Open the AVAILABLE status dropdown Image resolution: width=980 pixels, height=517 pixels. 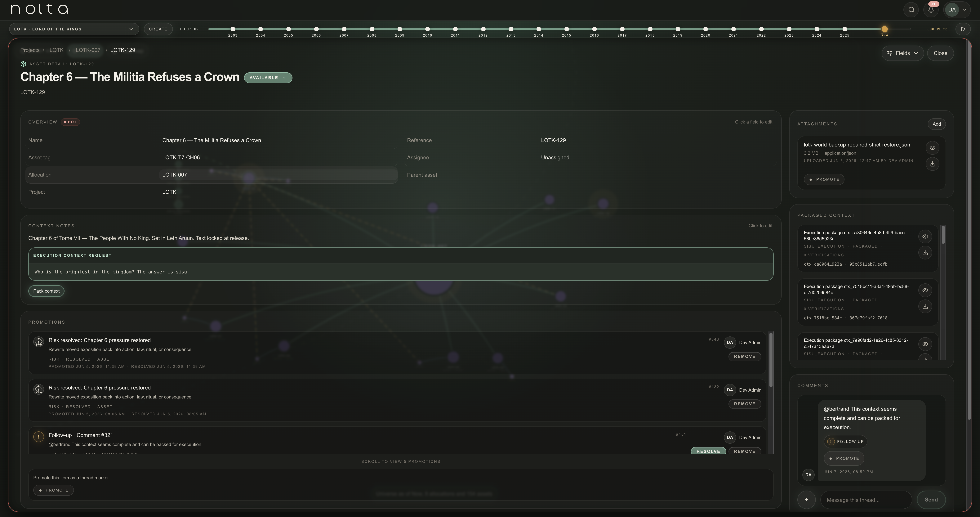coord(268,78)
